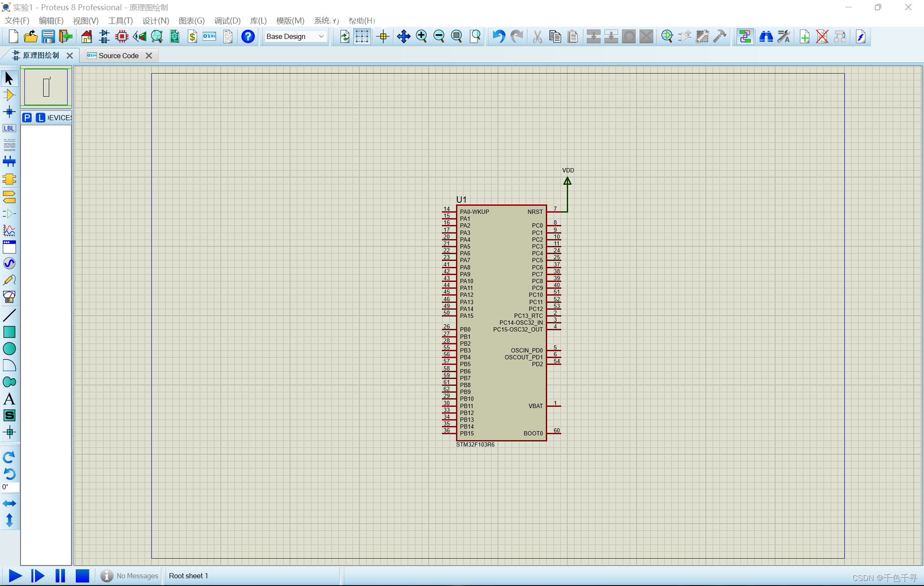Click the overview window thumbnail
This screenshot has width=924, height=586.
[x=46, y=87]
